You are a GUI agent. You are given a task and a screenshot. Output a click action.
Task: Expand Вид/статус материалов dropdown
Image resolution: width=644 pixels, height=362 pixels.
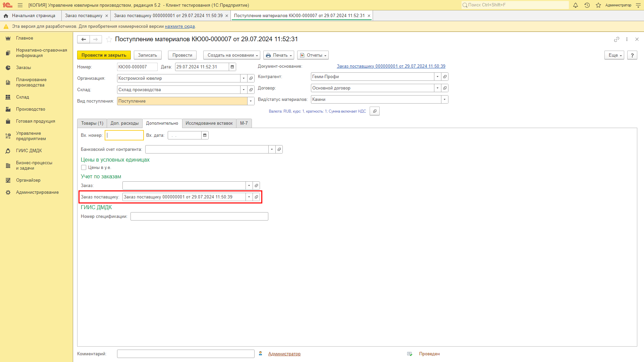tap(444, 99)
